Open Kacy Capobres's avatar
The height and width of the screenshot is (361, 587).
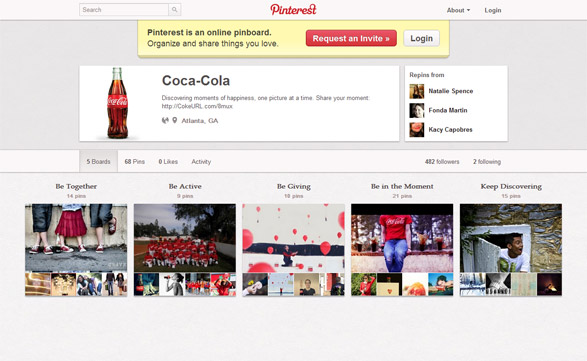coord(417,130)
